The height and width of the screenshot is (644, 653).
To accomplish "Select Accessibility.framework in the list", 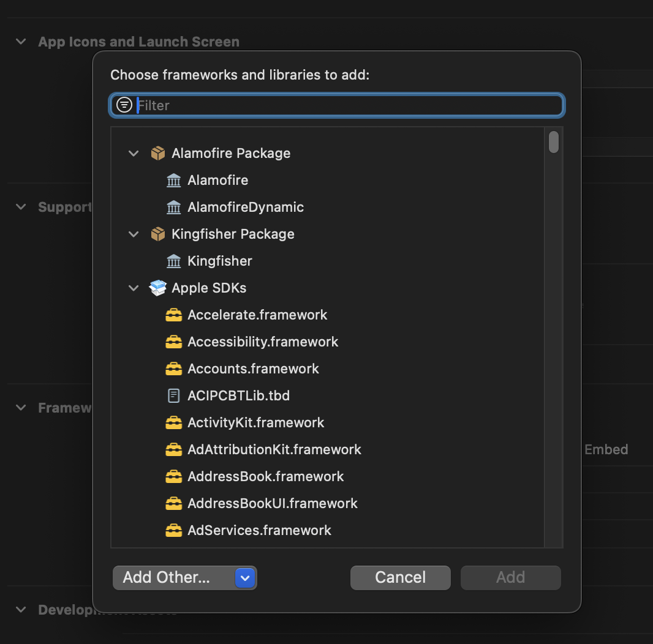I will point(327,342).
